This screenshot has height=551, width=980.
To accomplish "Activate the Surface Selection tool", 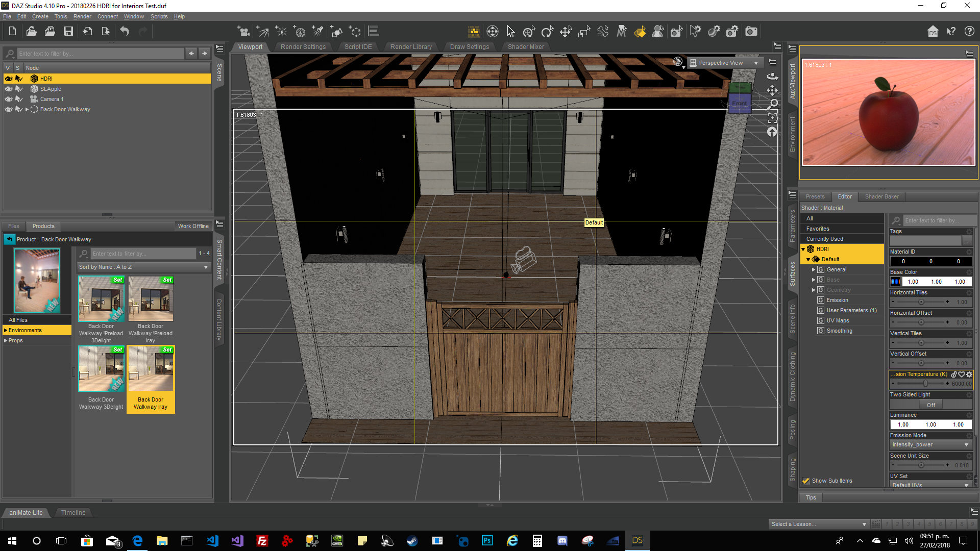I will point(640,32).
